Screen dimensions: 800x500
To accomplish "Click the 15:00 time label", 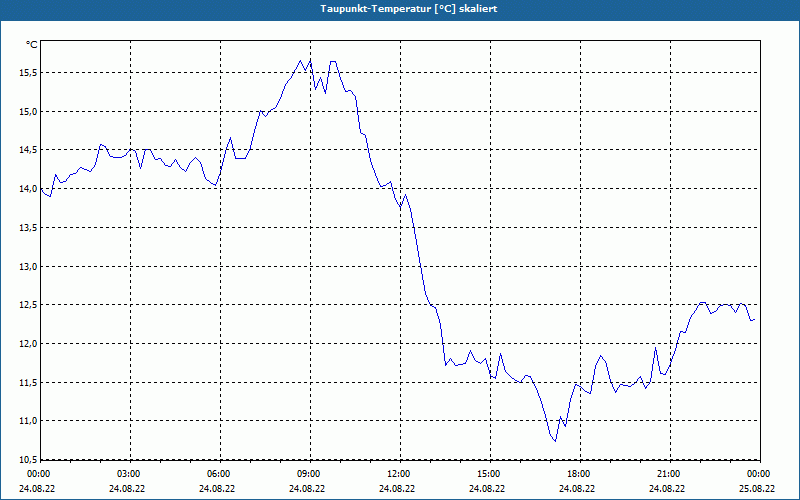I will 490,474.
